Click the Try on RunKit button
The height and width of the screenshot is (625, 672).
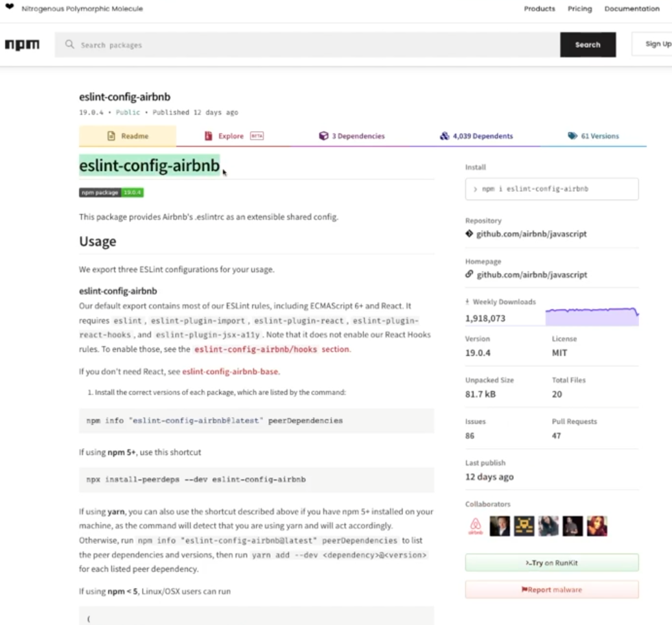[x=551, y=563]
